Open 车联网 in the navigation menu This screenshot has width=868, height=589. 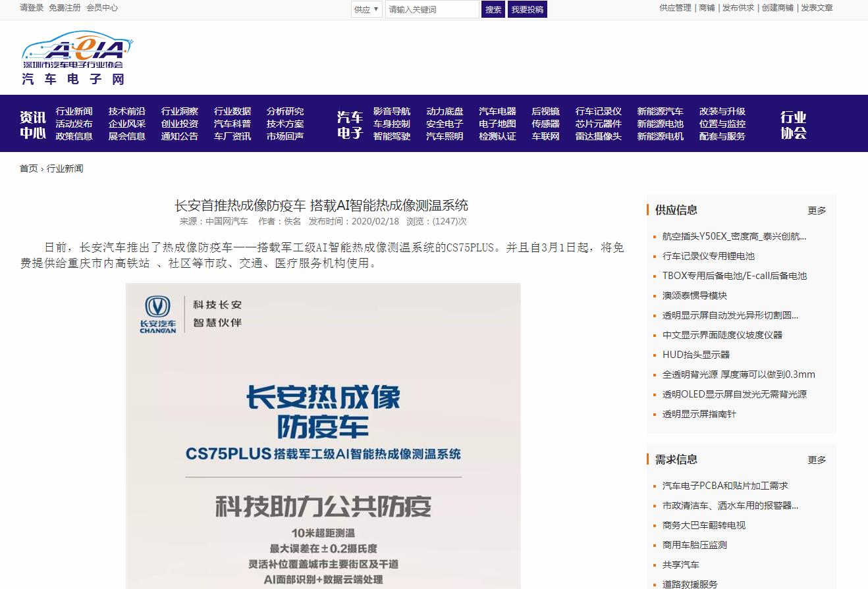pyautogui.click(x=546, y=136)
